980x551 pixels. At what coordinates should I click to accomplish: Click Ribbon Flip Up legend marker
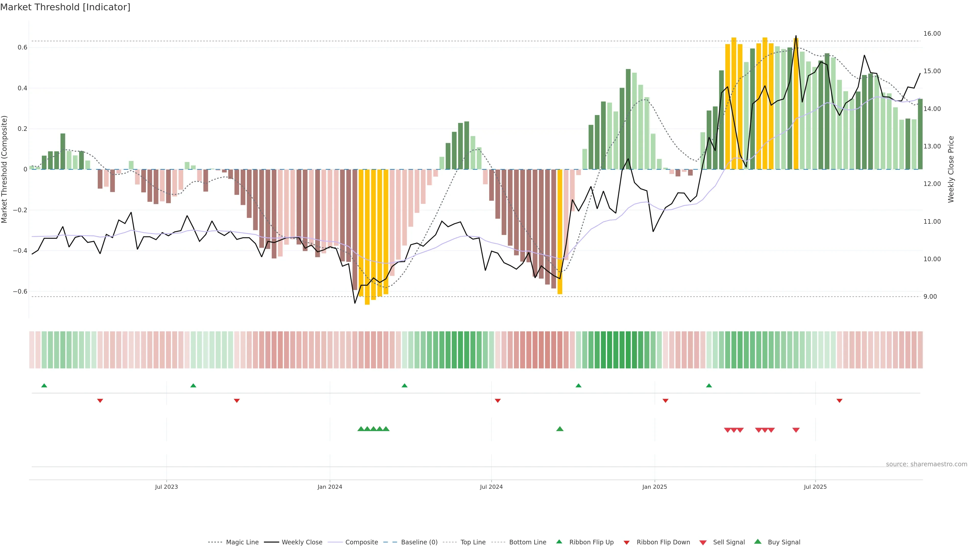point(559,542)
